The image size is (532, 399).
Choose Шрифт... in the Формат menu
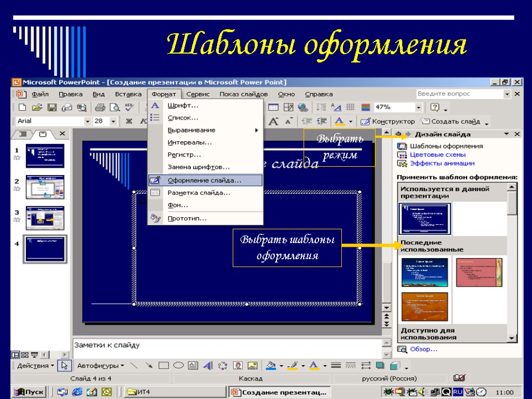tap(206, 105)
